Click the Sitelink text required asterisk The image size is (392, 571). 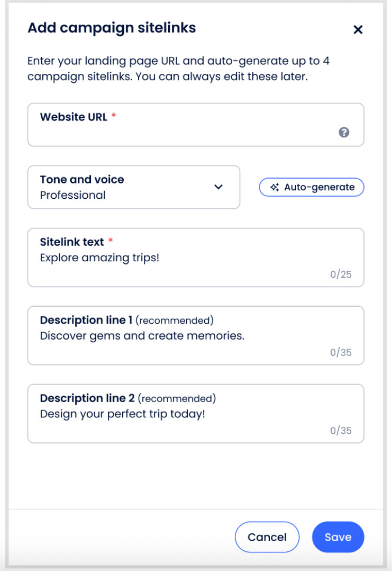(110, 242)
